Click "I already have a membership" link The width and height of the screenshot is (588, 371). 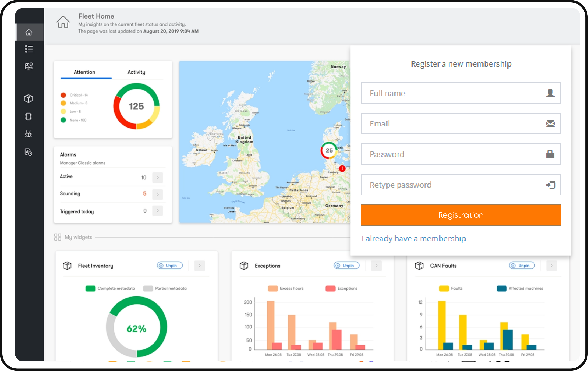pyautogui.click(x=414, y=239)
